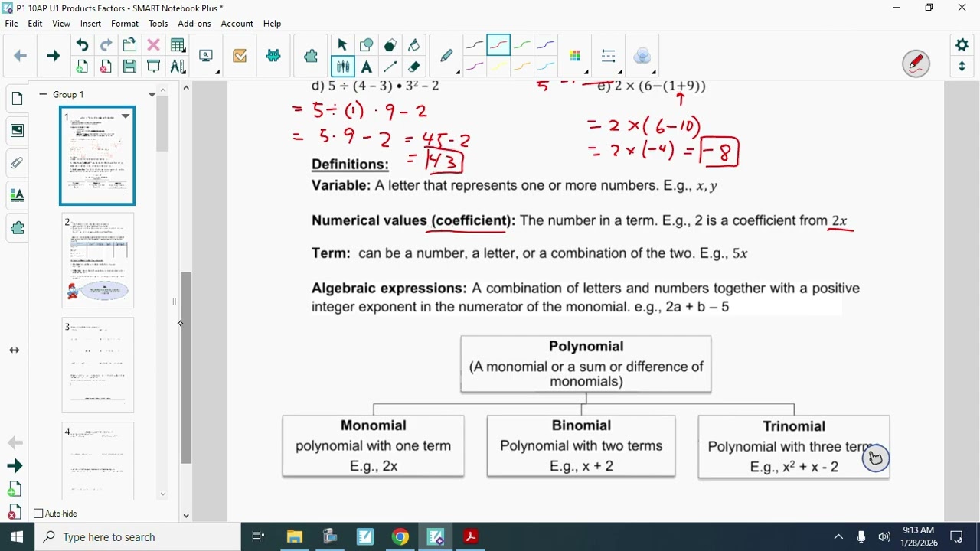Open the view screens options
Image resolution: width=980 pixels, height=551 pixels.
click(x=207, y=56)
